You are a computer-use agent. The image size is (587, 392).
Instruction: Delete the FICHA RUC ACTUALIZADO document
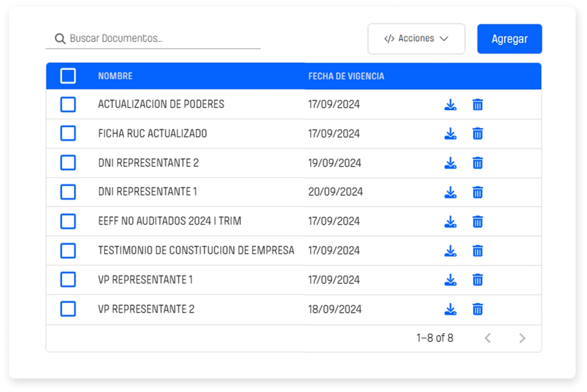click(x=477, y=134)
